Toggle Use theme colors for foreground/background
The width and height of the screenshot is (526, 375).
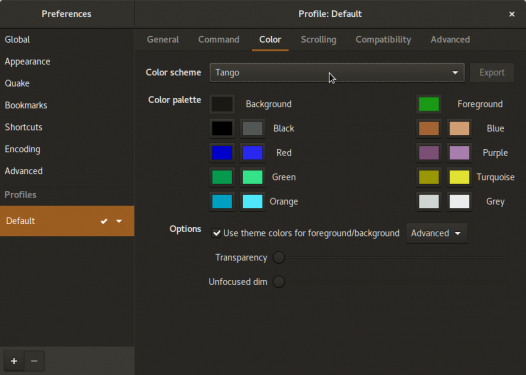216,233
